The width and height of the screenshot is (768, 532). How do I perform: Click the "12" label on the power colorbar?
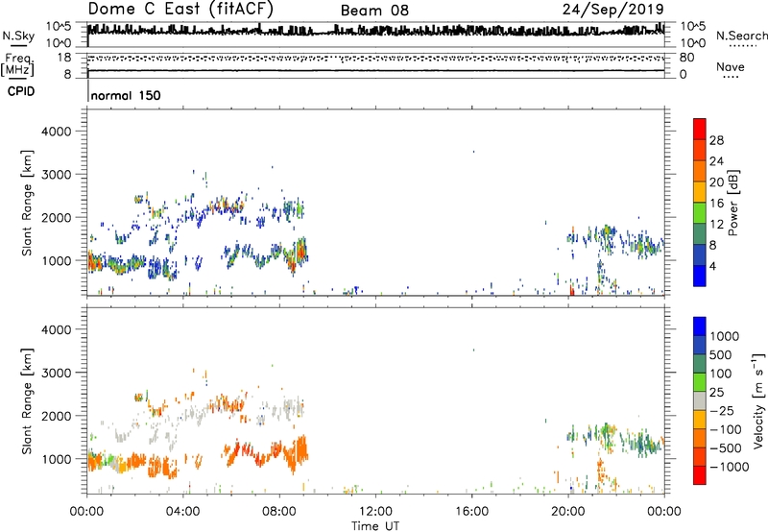coord(716,225)
